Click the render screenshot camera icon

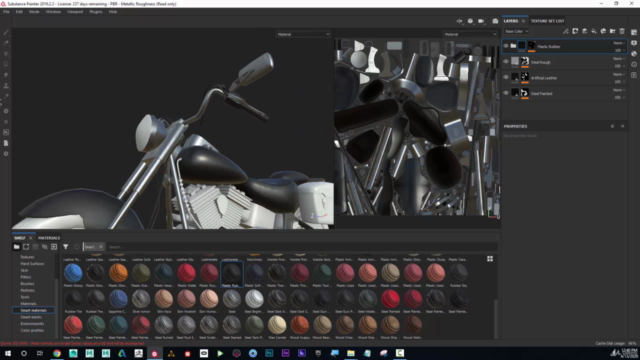pyautogui.click(x=495, y=21)
